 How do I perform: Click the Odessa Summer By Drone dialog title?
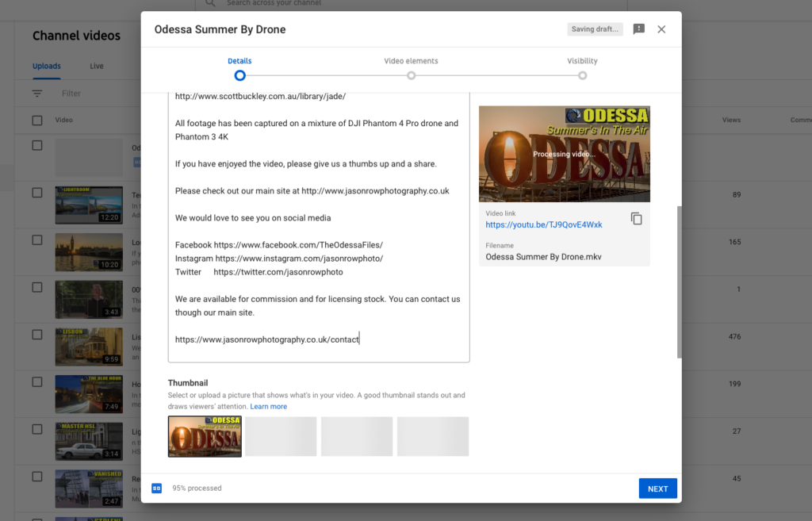coord(220,29)
